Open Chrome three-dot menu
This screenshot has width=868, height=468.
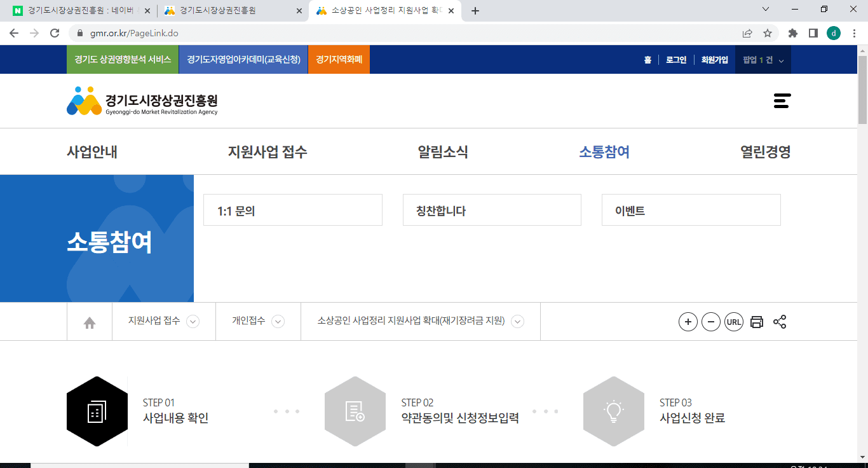click(855, 33)
